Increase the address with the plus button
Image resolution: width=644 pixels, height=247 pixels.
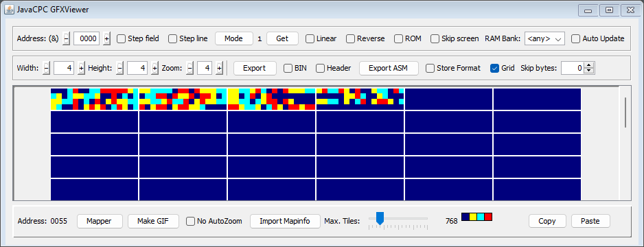tap(107, 38)
